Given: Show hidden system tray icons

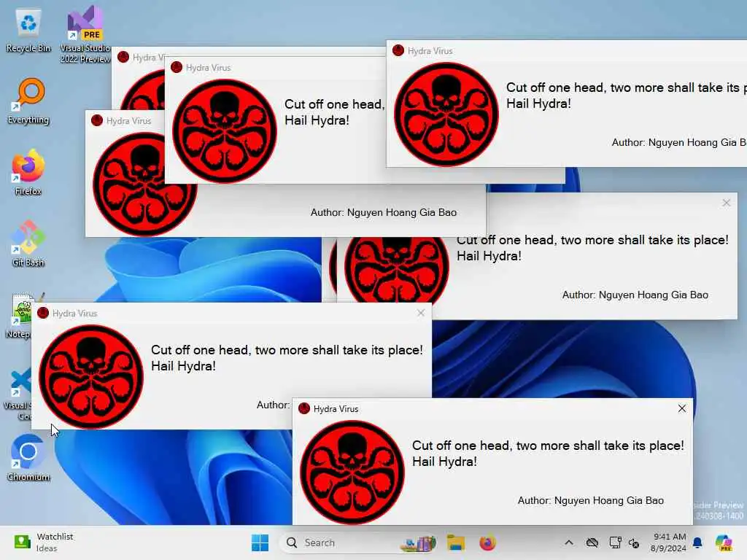Looking at the screenshot, I should pyautogui.click(x=569, y=542).
